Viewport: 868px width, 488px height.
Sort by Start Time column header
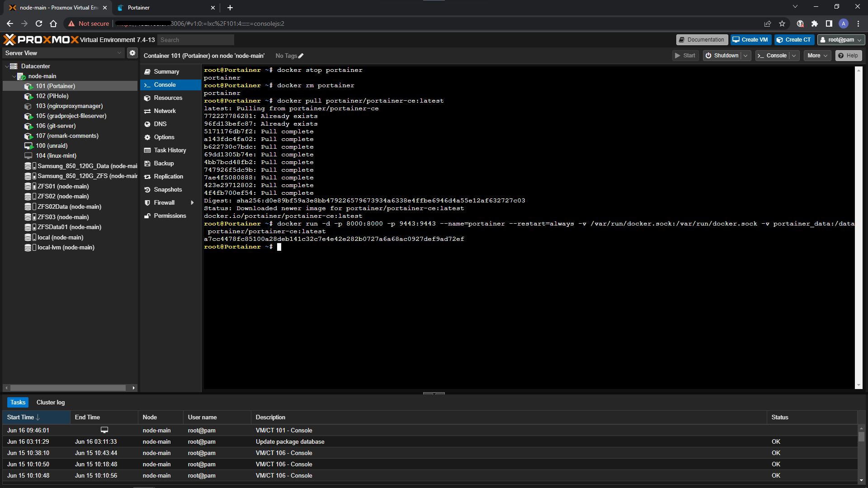tap(36, 417)
